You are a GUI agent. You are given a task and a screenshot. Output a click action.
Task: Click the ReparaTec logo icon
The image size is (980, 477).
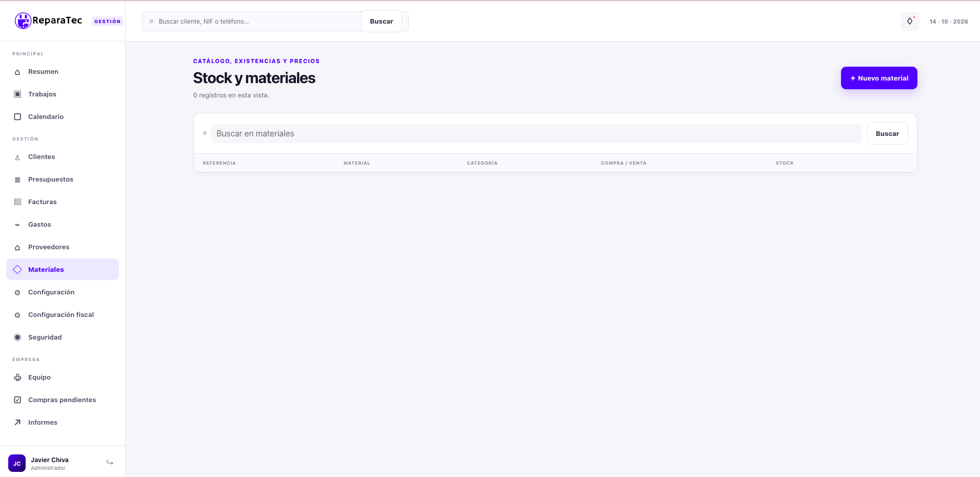pyautogui.click(x=23, y=21)
